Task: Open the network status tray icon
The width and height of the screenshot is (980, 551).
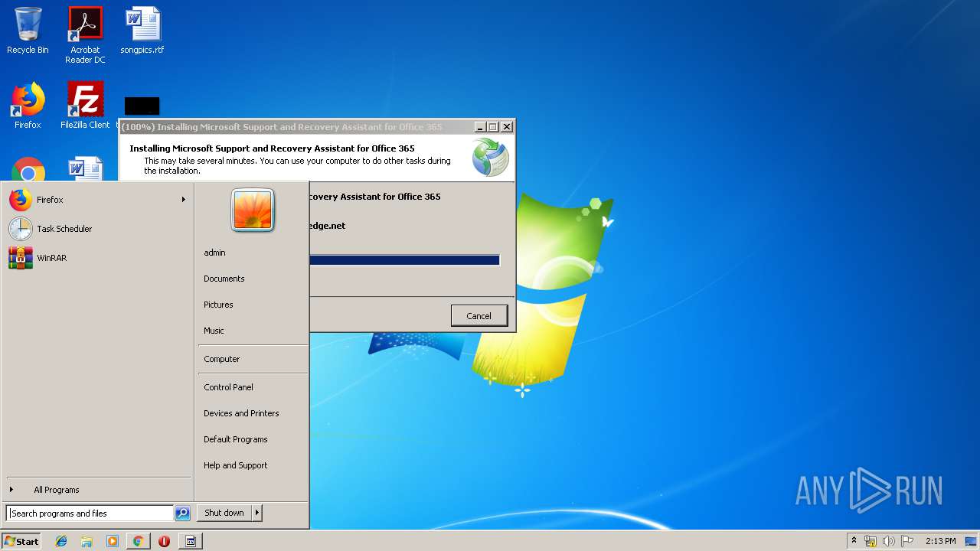Action: [871, 541]
